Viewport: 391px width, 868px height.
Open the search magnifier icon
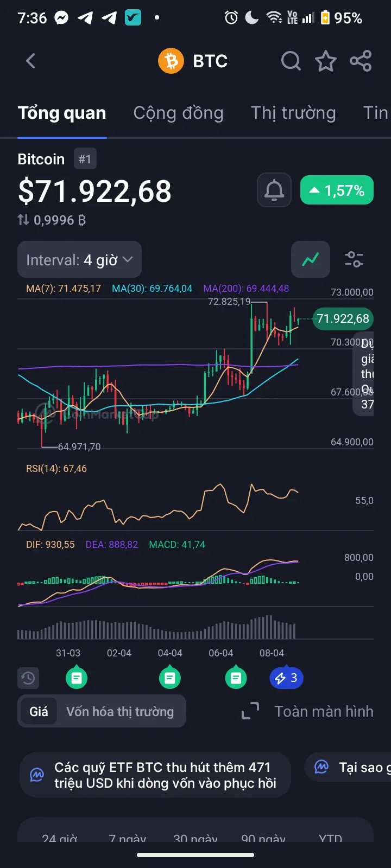coord(291,61)
